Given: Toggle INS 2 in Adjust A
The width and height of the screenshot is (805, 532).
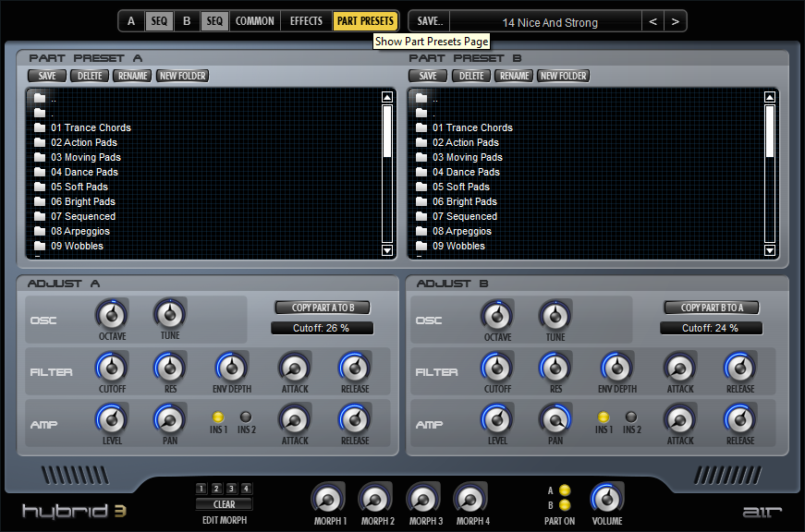Looking at the screenshot, I should (x=246, y=417).
